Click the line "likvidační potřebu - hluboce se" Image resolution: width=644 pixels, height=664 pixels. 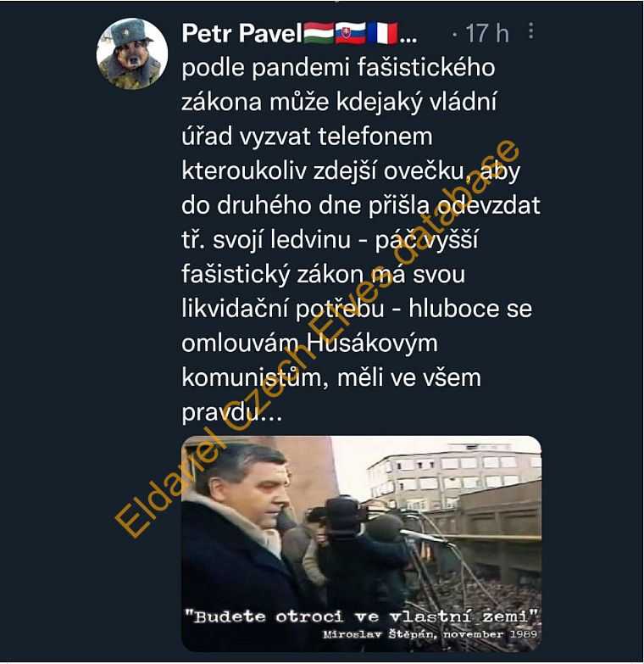(357, 309)
